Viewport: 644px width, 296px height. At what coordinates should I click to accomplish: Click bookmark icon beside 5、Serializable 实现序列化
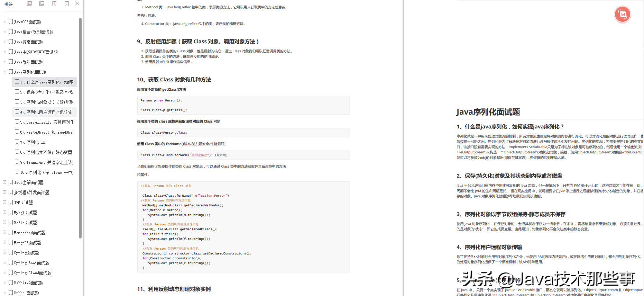tap(17, 122)
